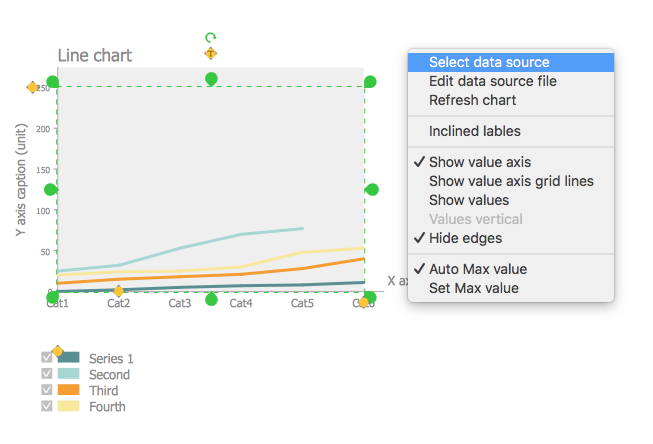This screenshot has width=653, height=444.
Task: Click the right-middle green resize handle
Action: (x=372, y=189)
